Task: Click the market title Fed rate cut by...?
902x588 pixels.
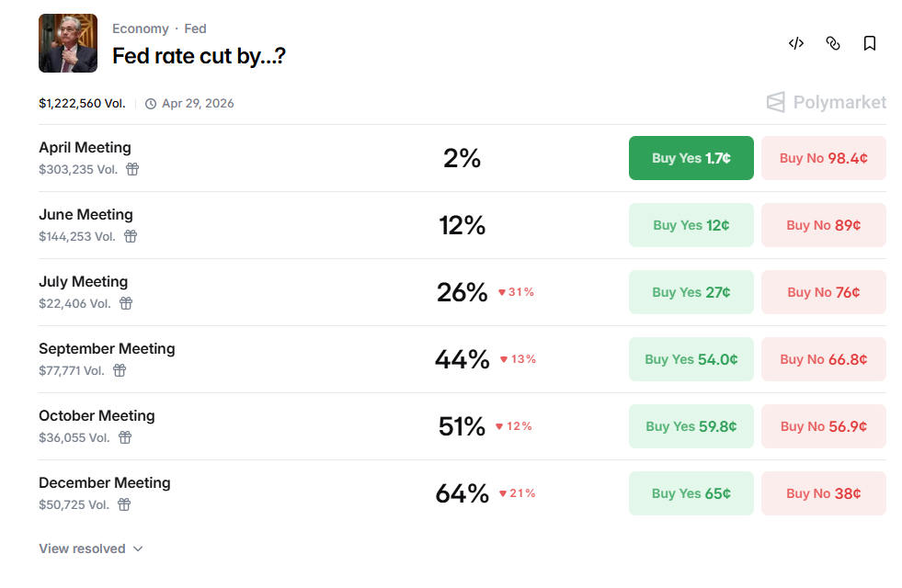Action: coord(199,56)
